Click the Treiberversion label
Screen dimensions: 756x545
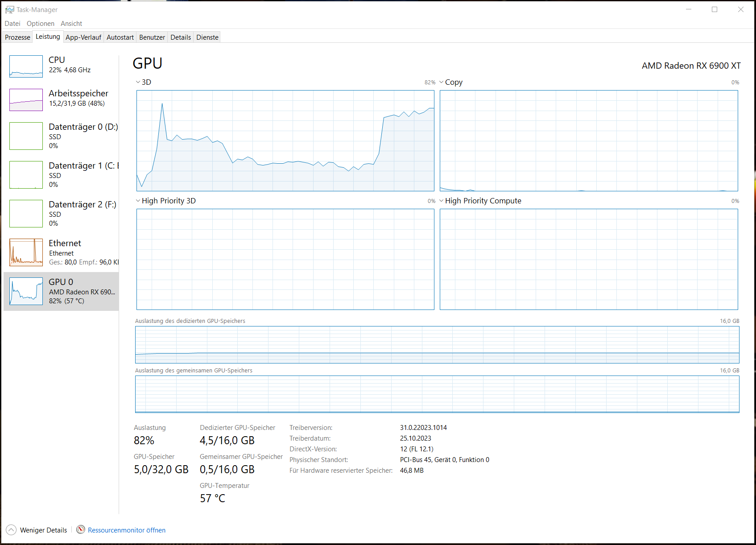point(311,428)
